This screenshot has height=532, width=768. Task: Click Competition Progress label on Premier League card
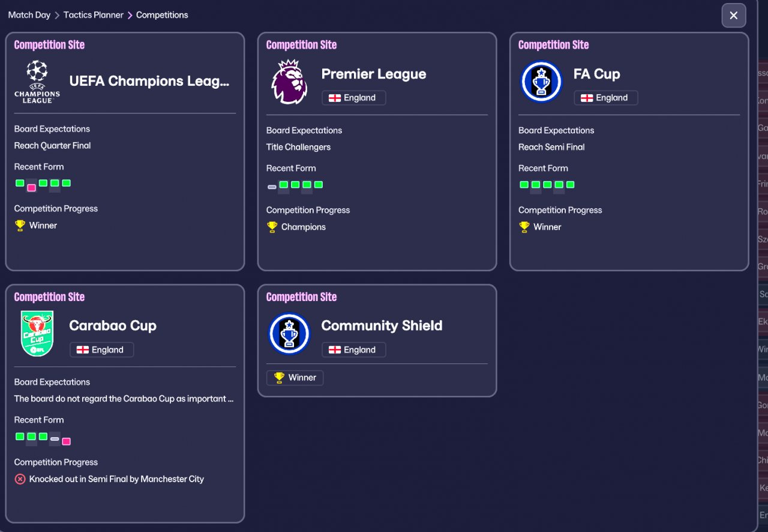(x=308, y=210)
